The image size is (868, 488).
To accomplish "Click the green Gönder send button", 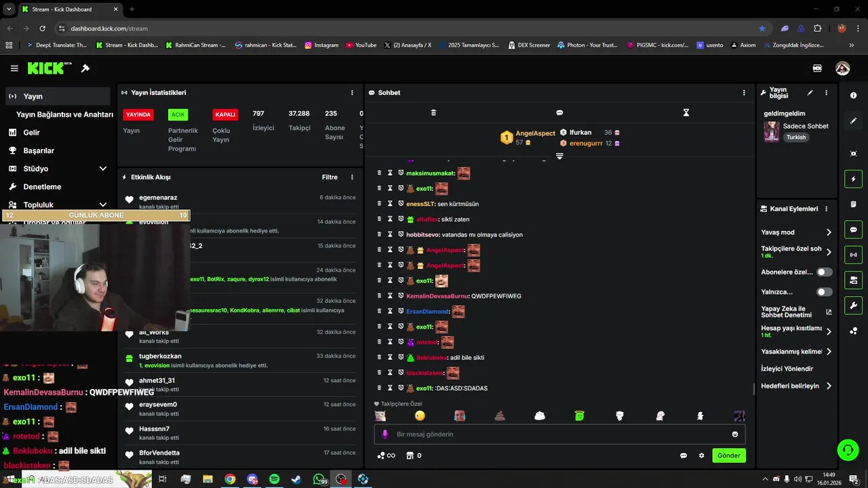I will pyautogui.click(x=729, y=455).
